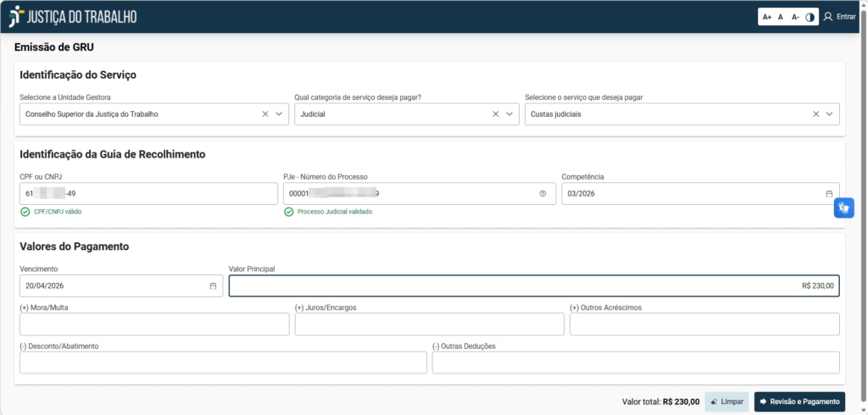Expand the Unidade Gestora dropdown
The width and height of the screenshot is (868, 415).
pos(279,114)
